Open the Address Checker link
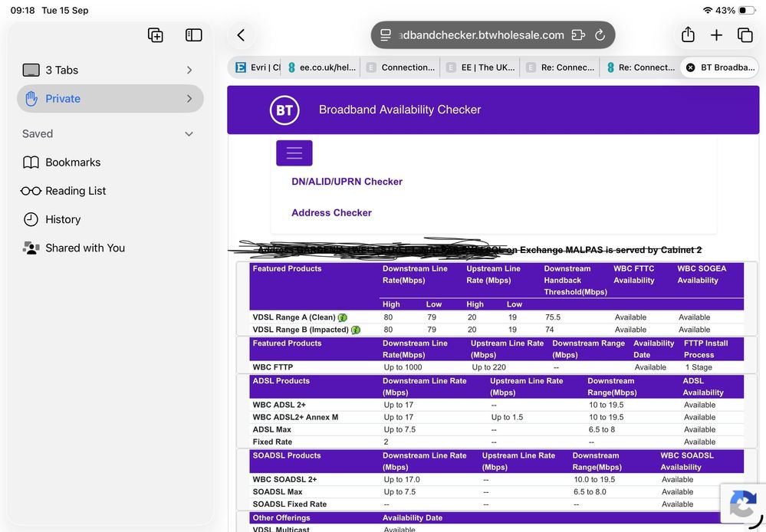Image resolution: width=766 pixels, height=532 pixels. click(332, 213)
